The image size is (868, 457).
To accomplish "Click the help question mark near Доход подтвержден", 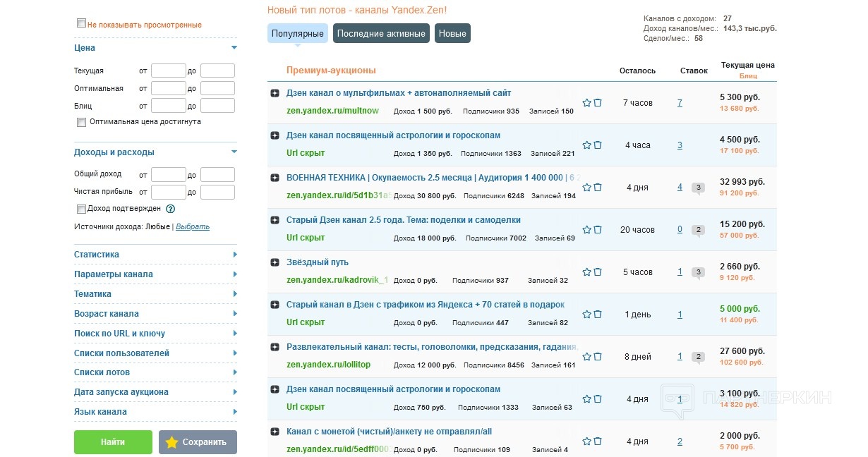I will pyautogui.click(x=170, y=209).
